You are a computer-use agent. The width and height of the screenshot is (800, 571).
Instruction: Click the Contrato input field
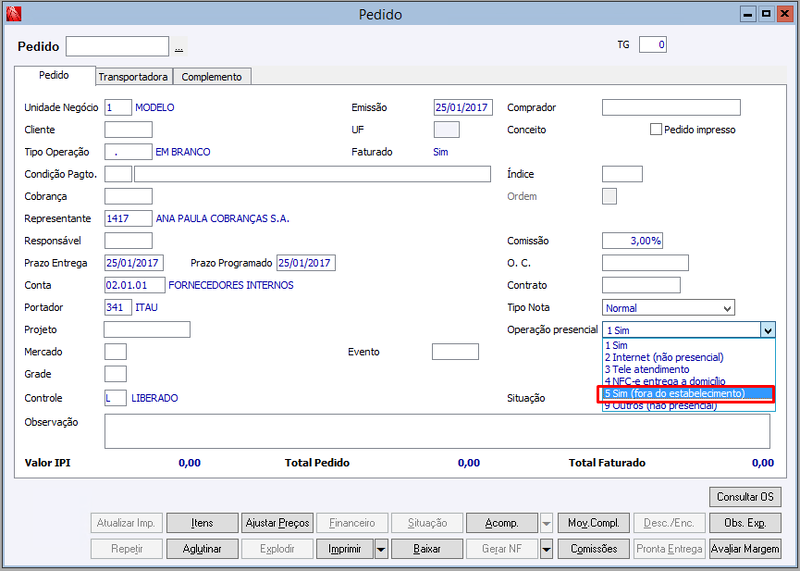point(641,285)
